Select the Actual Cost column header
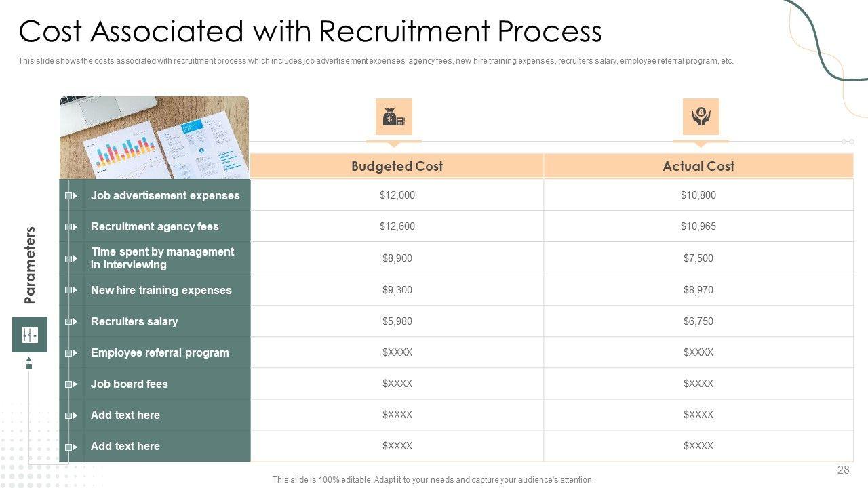868x488 pixels. click(698, 166)
